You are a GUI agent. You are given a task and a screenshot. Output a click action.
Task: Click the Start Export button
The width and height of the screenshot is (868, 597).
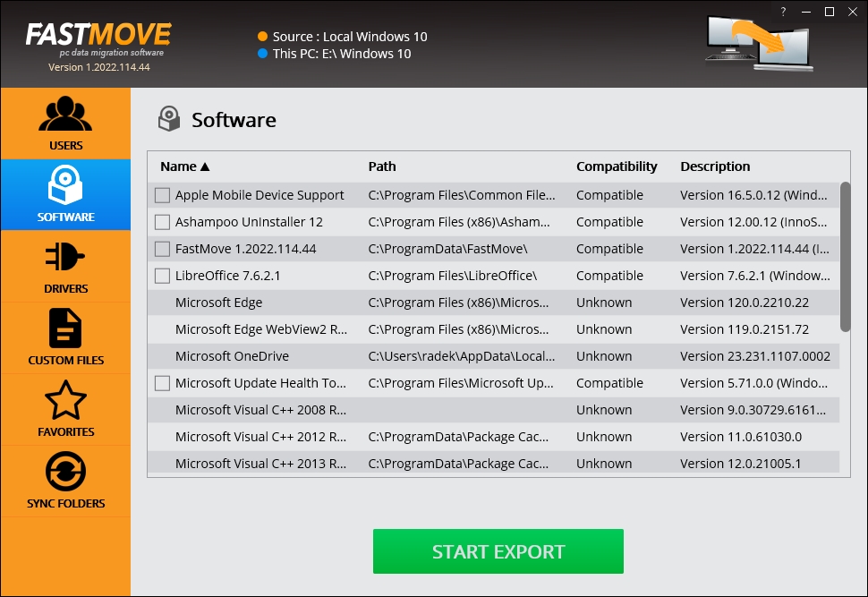pos(498,551)
